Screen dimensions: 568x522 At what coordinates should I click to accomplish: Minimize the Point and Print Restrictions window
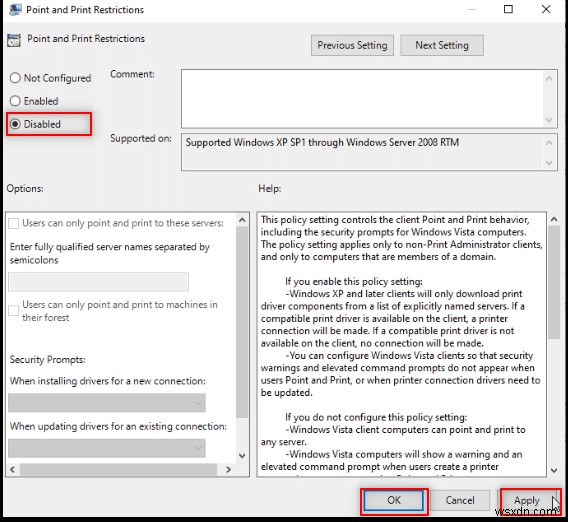click(471, 9)
